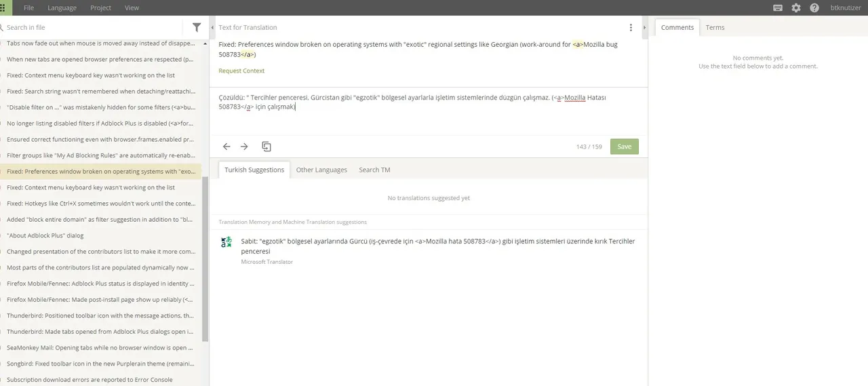Open the Project menu
This screenshot has width=868, height=386.
100,7
